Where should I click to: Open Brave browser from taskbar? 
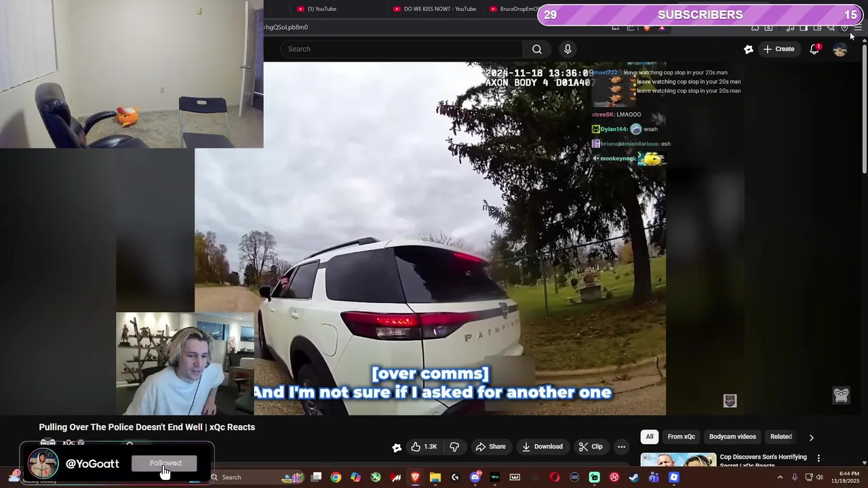coord(415,477)
